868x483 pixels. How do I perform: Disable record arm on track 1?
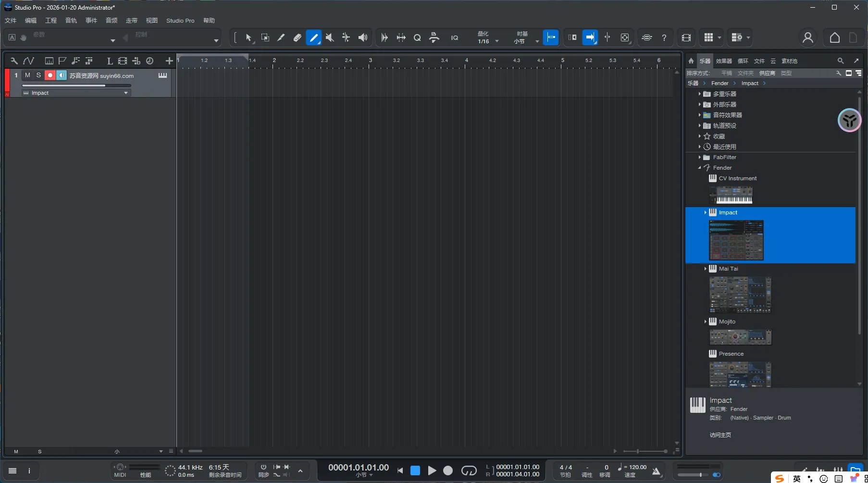50,75
